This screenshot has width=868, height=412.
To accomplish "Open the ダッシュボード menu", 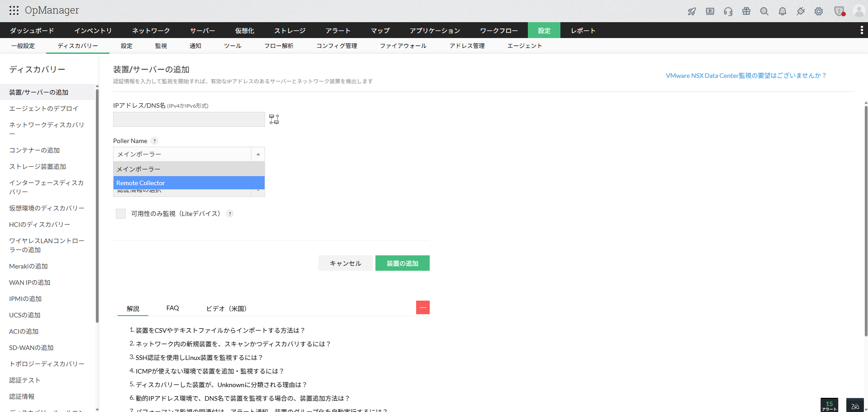I will [32, 30].
